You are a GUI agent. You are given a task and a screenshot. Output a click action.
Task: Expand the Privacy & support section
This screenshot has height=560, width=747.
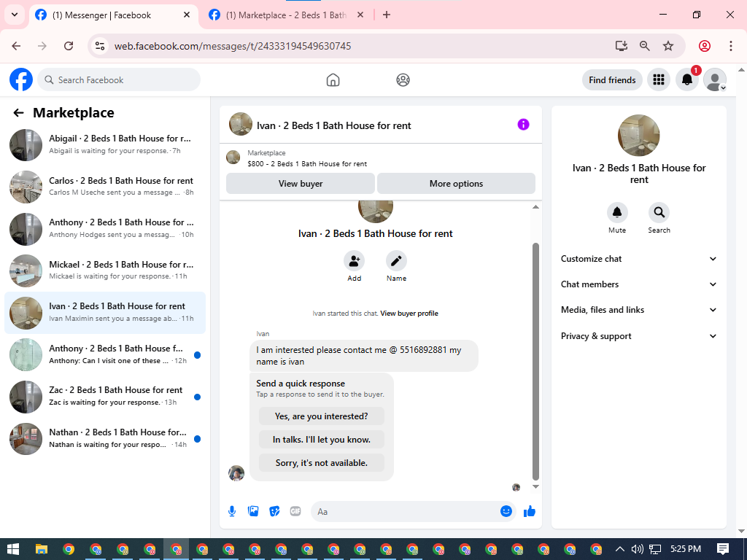pyautogui.click(x=639, y=336)
